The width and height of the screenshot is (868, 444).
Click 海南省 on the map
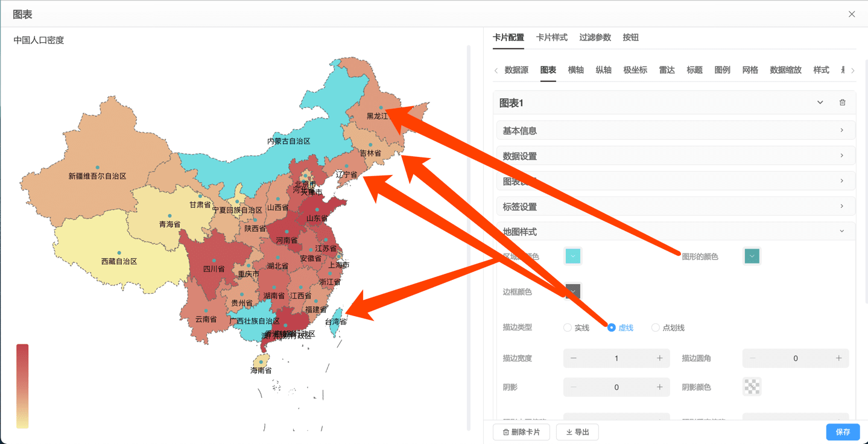click(x=261, y=370)
